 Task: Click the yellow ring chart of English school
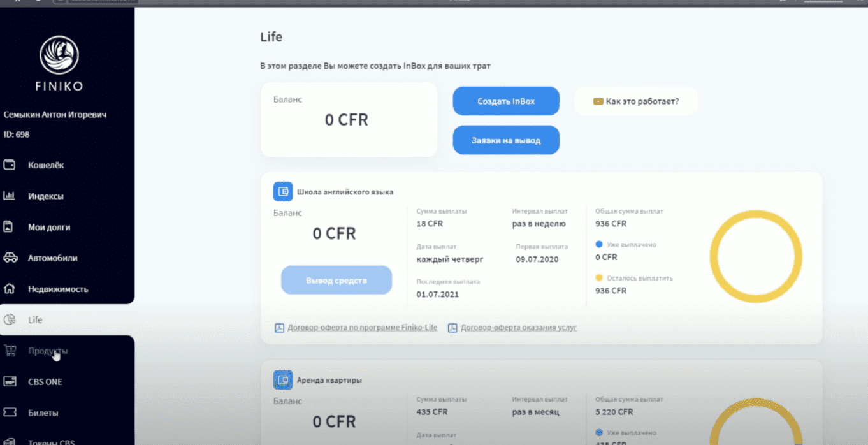[x=756, y=256]
